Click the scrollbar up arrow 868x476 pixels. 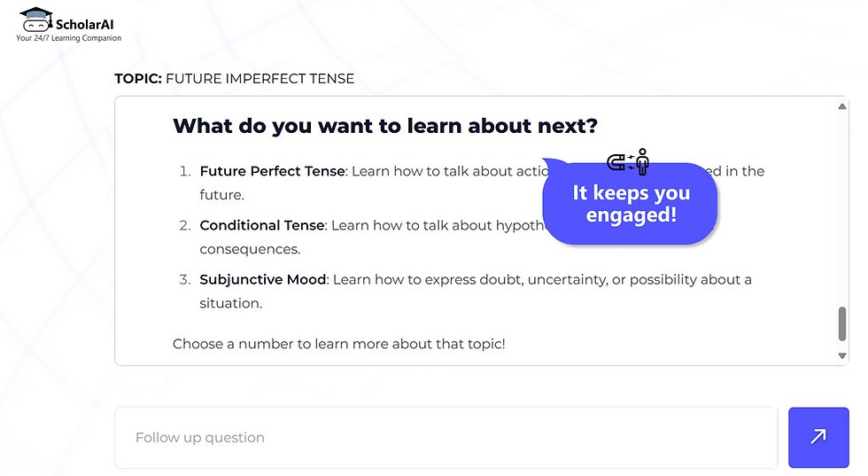pyautogui.click(x=842, y=106)
